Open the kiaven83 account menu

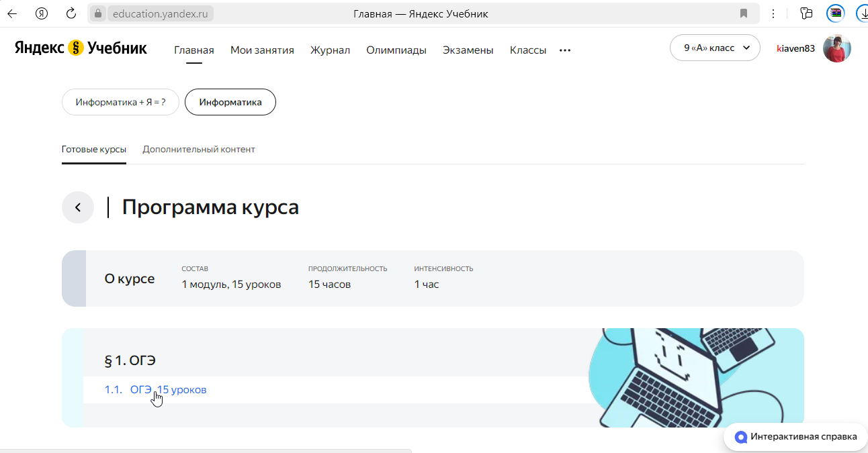tap(795, 48)
